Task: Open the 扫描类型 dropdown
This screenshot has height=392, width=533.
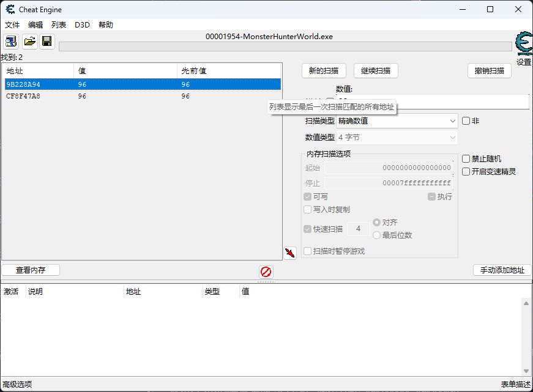Action: 397,121
